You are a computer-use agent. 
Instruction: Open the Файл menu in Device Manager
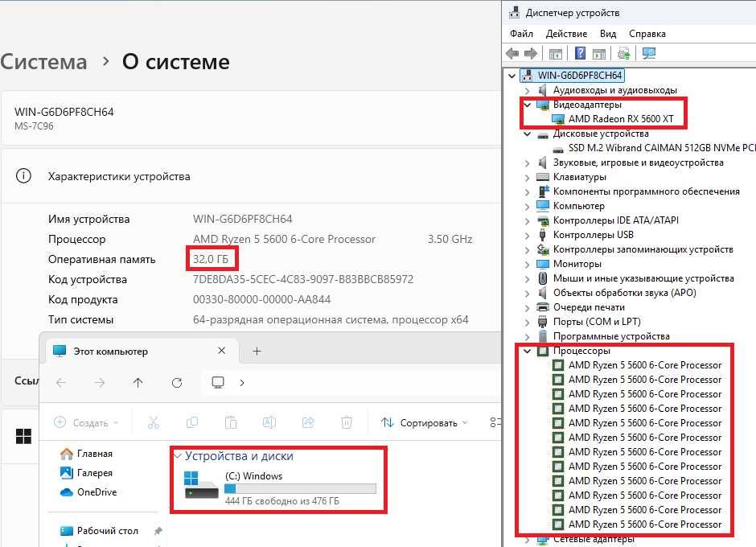pos(521,34)
